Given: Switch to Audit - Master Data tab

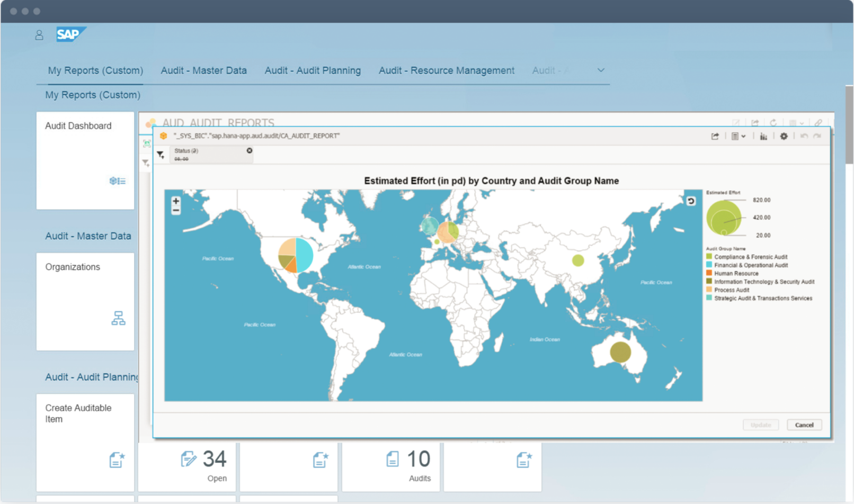Looking at the screenshot, I should coord(204,70).
